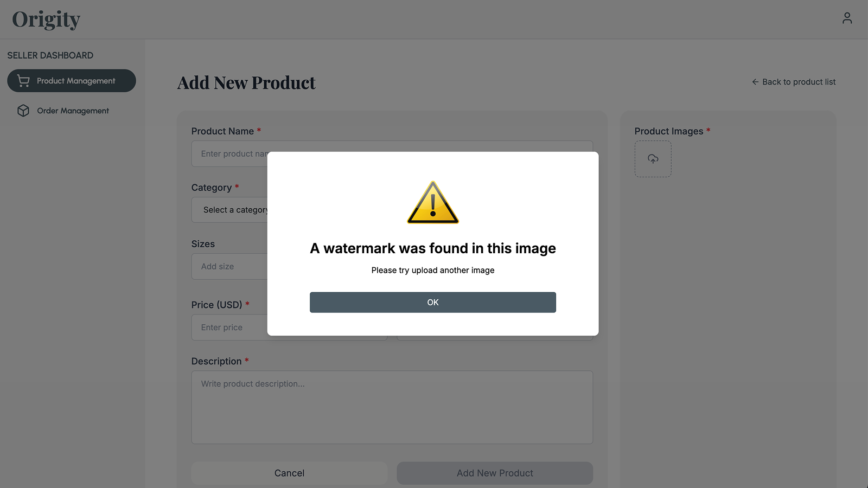Click the back arrow icon
Viewport: 868px width, 488px height.
coord(755,82)
